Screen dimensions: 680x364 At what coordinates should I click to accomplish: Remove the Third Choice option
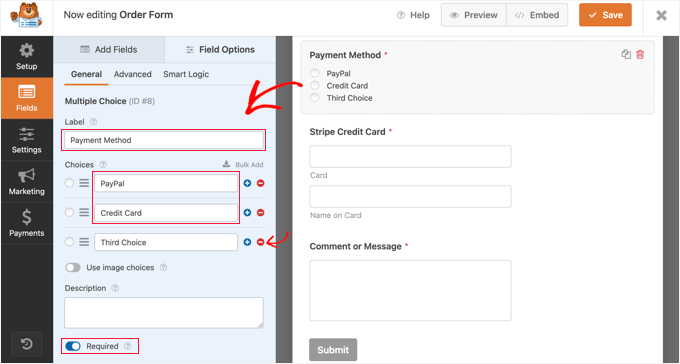(260, 242)
